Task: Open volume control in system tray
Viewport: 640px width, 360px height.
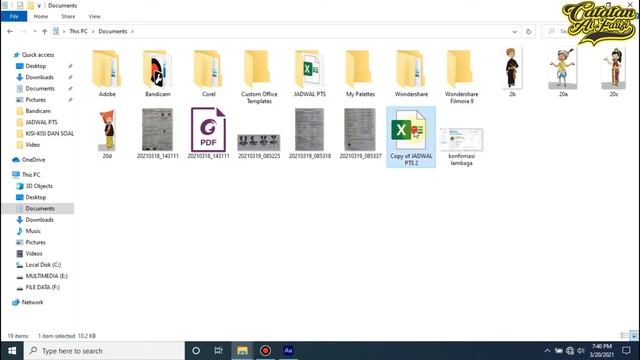Action: click(x=581, y=351)
